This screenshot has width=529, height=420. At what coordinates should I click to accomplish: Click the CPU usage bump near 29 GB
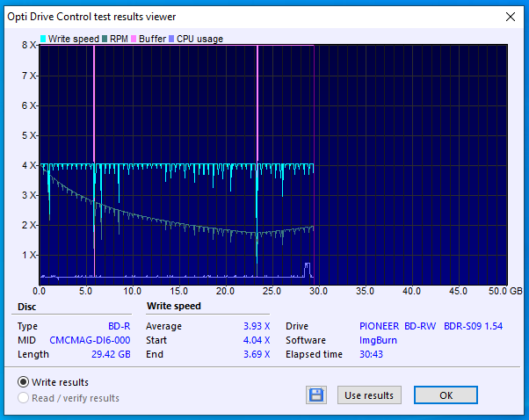[x=307, y=270]
